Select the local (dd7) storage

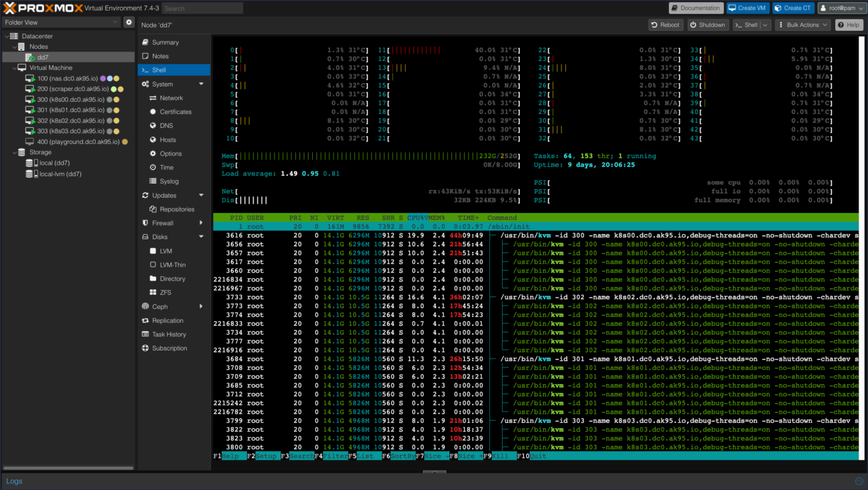click(x=68, y=163)
